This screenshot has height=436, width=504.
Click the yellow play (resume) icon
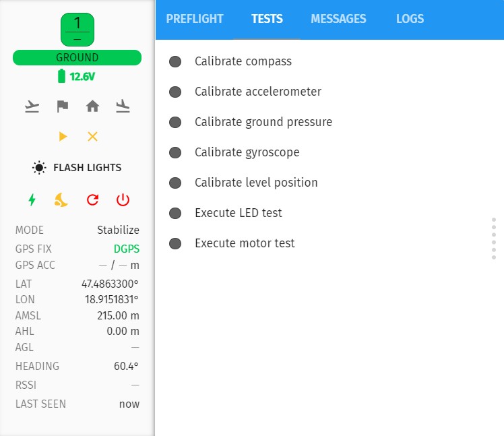coord(63,137)
